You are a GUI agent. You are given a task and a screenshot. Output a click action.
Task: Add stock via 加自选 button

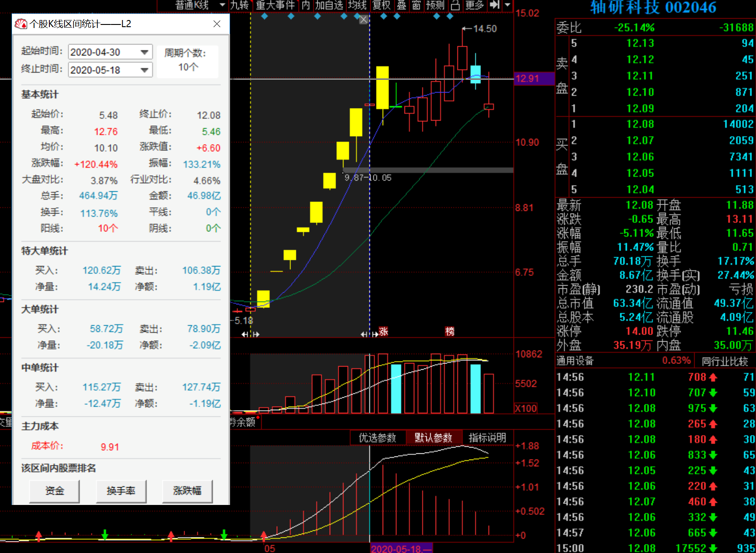click(x=329, y=5)
